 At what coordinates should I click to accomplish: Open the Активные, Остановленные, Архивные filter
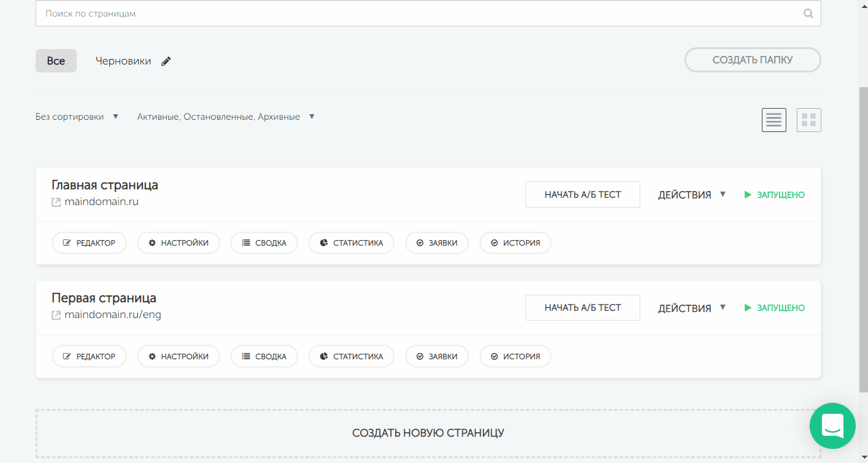coord(225,117)
